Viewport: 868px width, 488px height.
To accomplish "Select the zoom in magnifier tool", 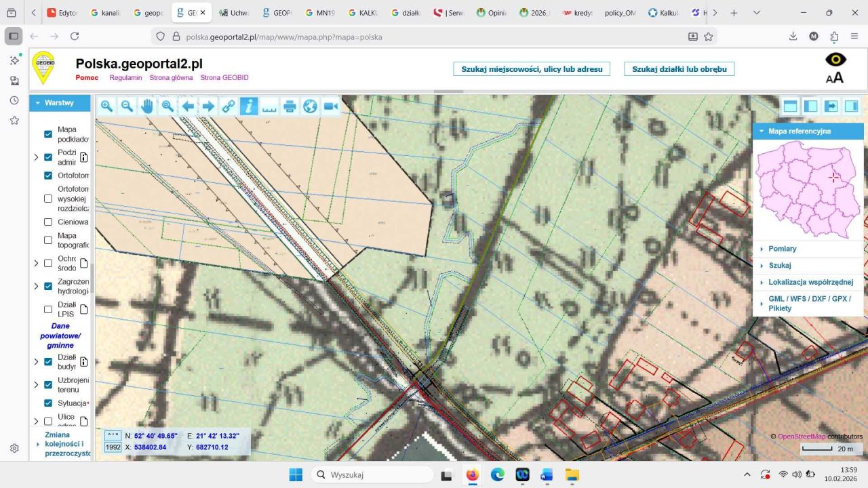I will pos(106,106).
